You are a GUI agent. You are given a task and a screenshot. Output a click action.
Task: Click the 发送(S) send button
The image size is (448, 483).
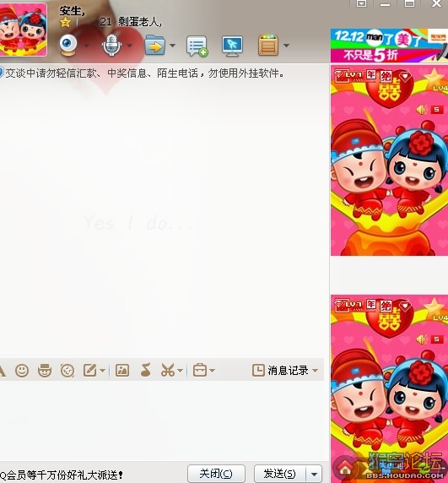[280, 474]
